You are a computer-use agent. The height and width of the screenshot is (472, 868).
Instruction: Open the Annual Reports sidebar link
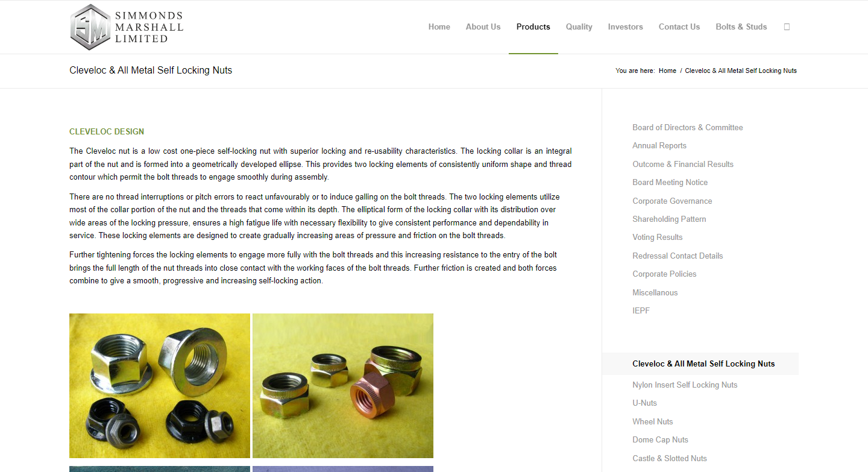point(659,145)
